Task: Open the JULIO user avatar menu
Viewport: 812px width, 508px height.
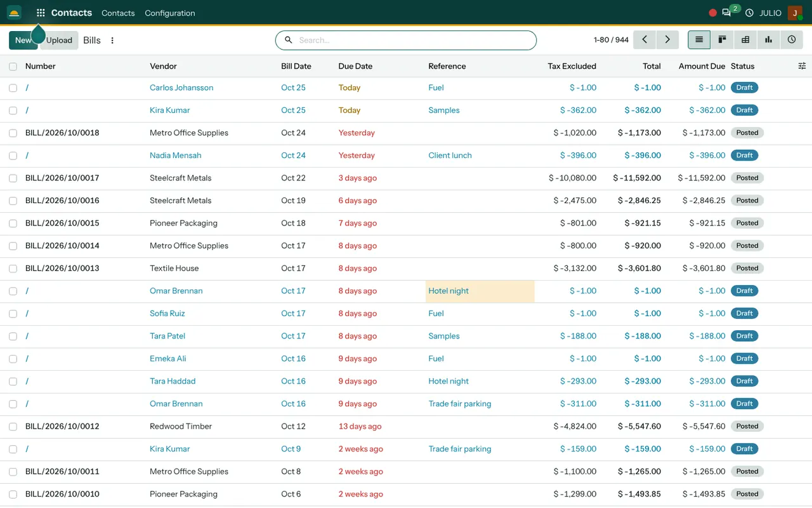Action: [795, 13]
